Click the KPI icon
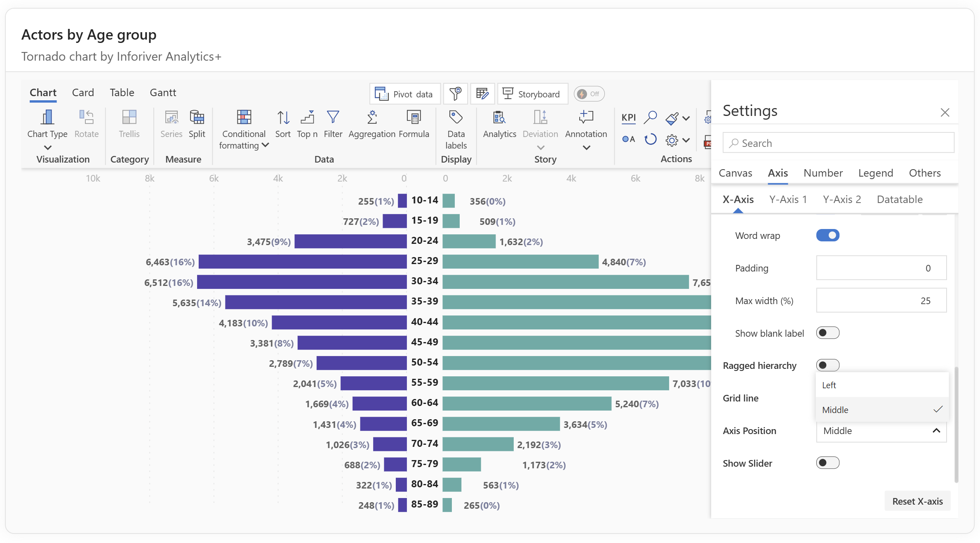980x543 pixels. click(x=628, y=118)
